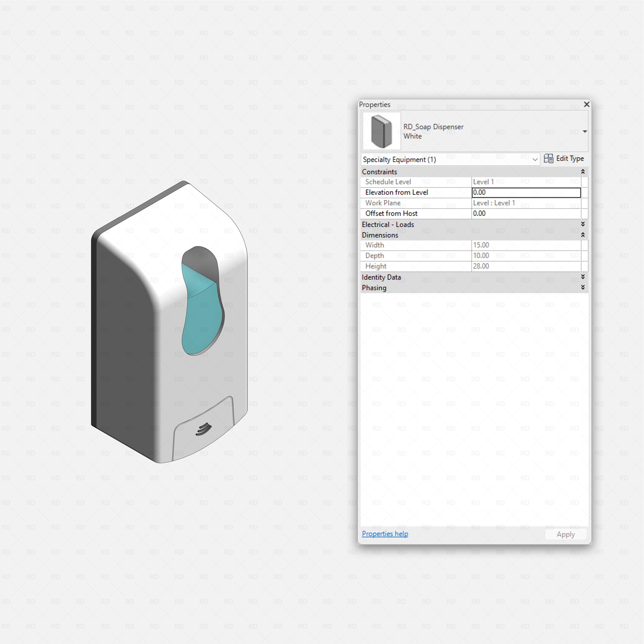
Task: Expand the Phasing section
Action: [583, 287]
